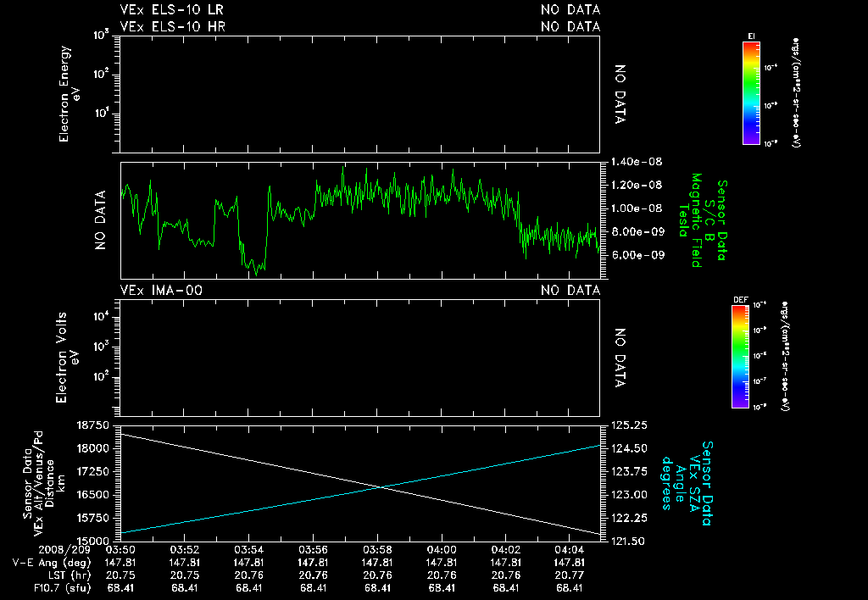Click the 03:54 time axis label

(x=248, y=550)
